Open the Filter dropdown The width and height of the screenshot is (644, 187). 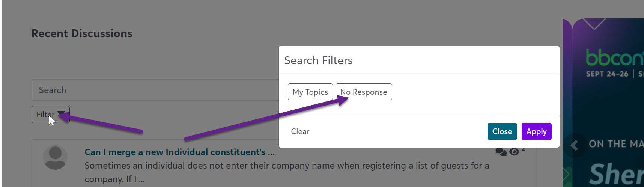coord(51,115)
